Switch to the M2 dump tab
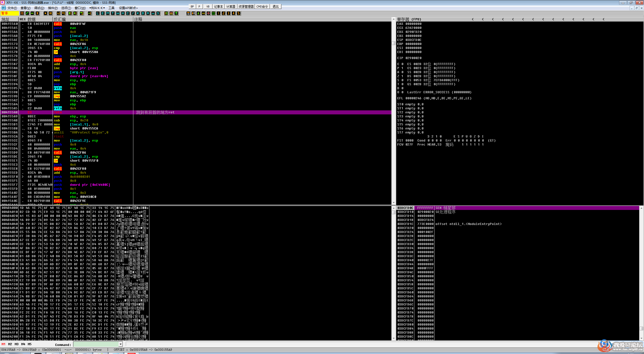This screenshot has height=354, width=644. click(x=10, y=344)
